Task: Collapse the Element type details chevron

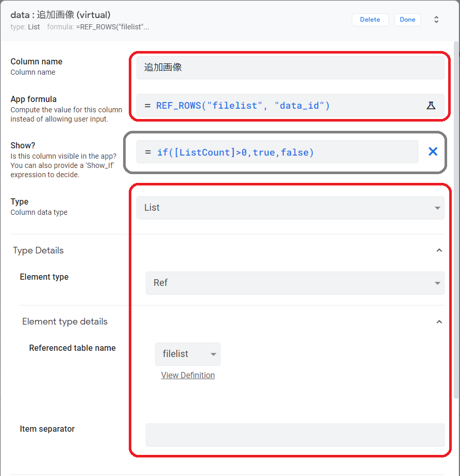Action: [x=439, y=322]
